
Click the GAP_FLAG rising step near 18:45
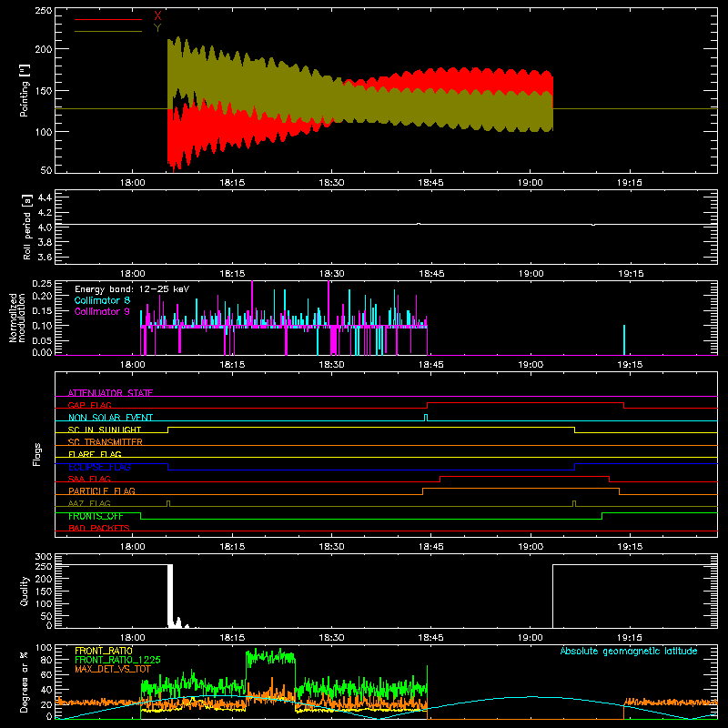click(427, 405)
